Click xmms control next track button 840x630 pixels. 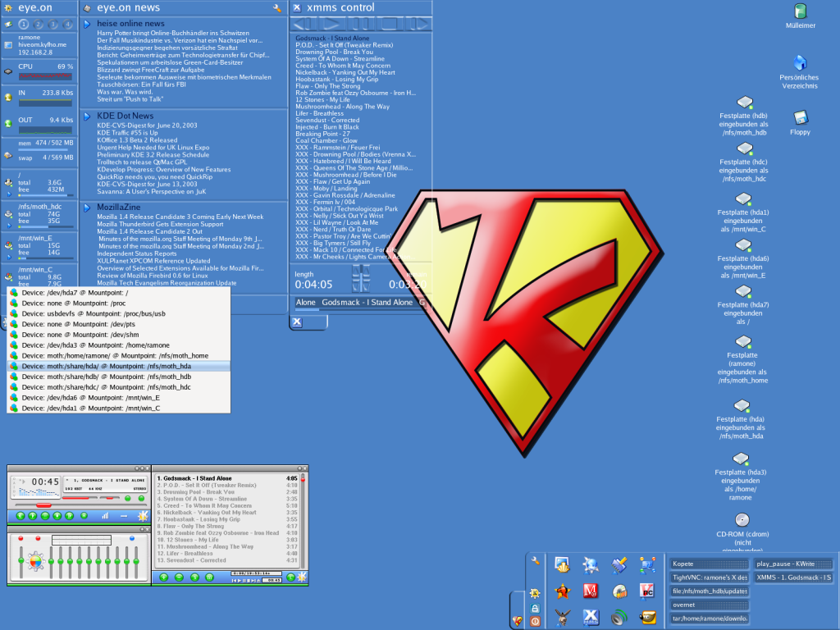coord(418,24)
